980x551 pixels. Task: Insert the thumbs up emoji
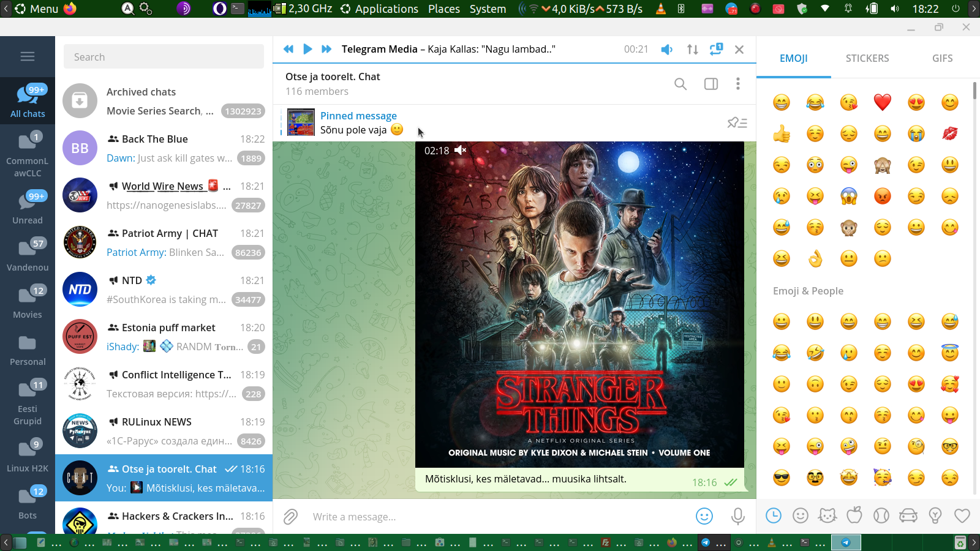pos(782,133)
